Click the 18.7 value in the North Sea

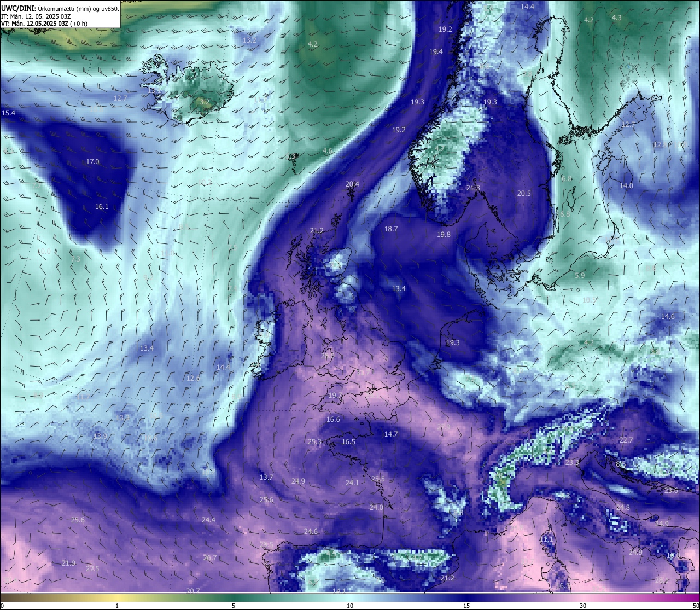[391, 229]
